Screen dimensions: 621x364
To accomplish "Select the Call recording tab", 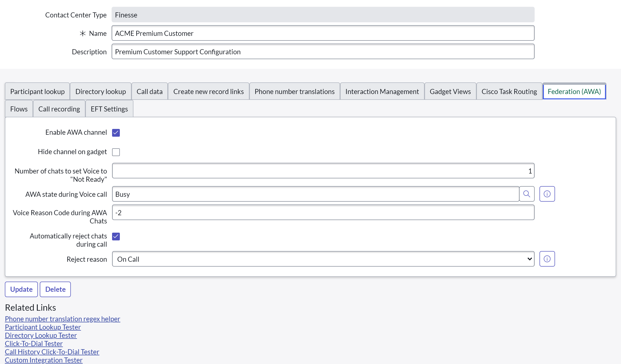I will pyautogui.click(x=59, y=109).
